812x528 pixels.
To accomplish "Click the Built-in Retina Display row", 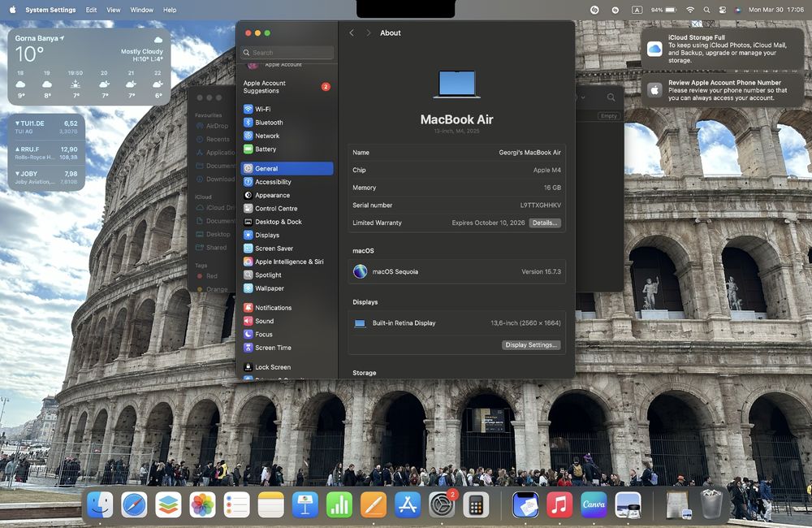I will click(x=456, y=323).
